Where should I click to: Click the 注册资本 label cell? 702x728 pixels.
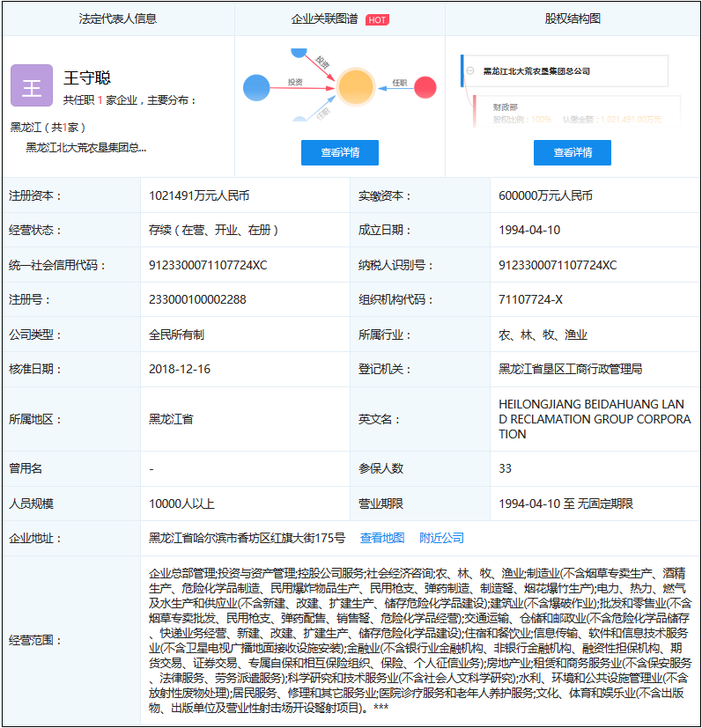pyautogui.click(x=71, y=195)
